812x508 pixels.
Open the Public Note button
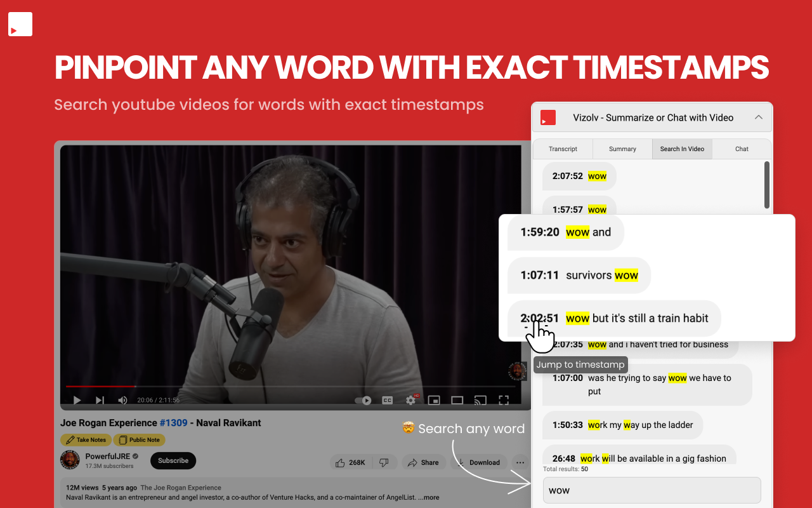coord(140,440)
